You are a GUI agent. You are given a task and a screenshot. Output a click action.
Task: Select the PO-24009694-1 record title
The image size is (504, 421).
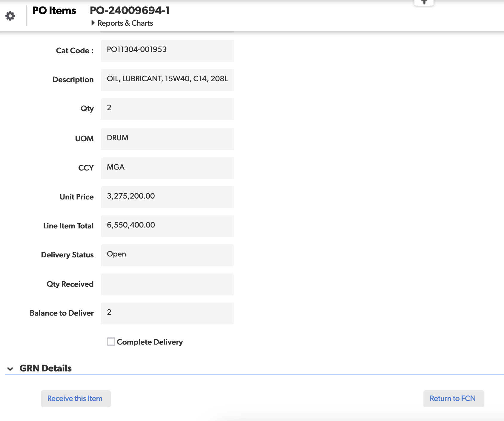click(x=130, y=10)
